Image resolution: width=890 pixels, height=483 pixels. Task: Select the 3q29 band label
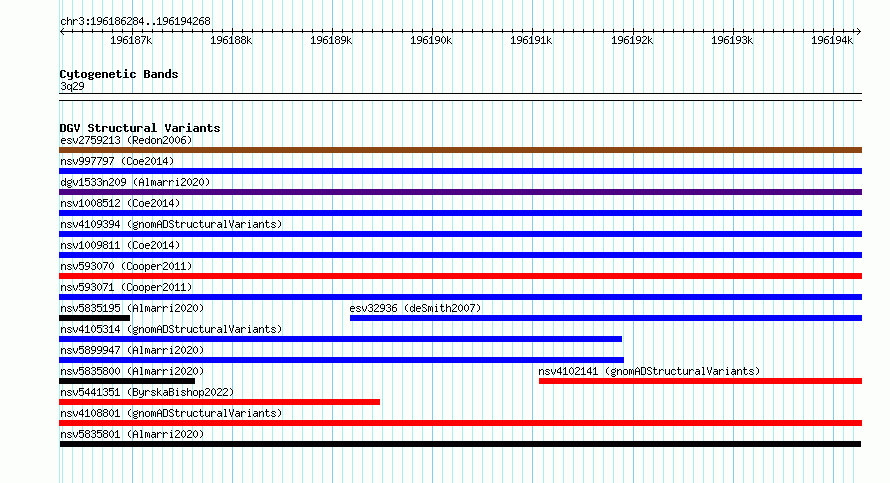click(x=72, y=86)
